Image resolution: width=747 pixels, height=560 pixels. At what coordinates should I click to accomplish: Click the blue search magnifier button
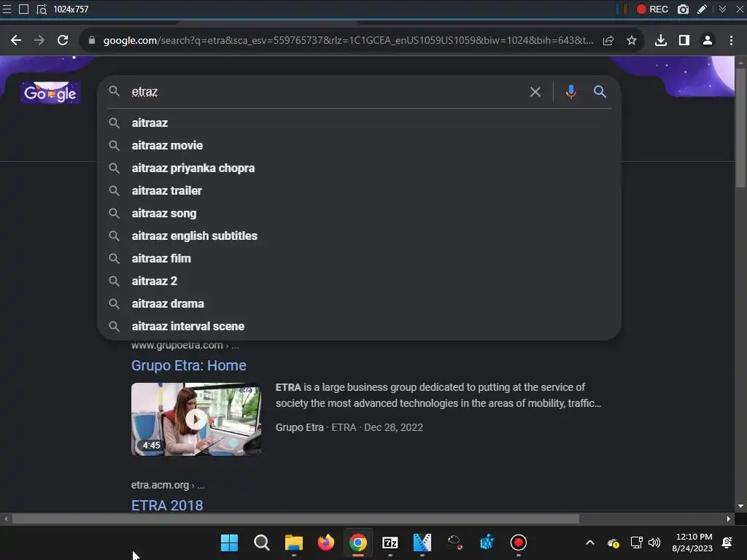point(600,91)
